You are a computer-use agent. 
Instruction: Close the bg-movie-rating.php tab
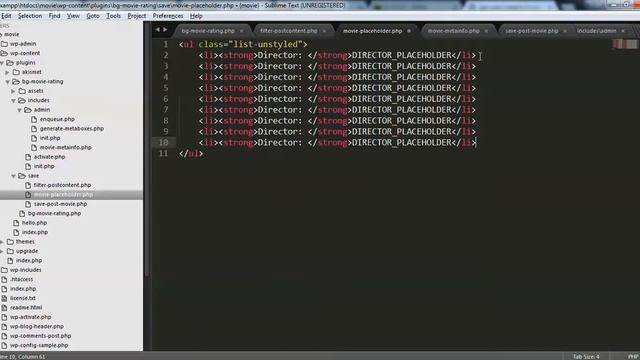242,31
